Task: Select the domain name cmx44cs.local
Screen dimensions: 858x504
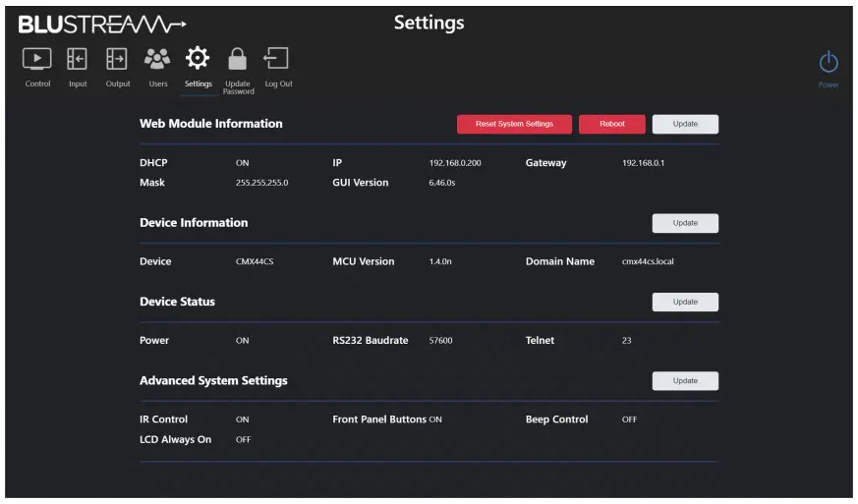Action: click(648, 261)
